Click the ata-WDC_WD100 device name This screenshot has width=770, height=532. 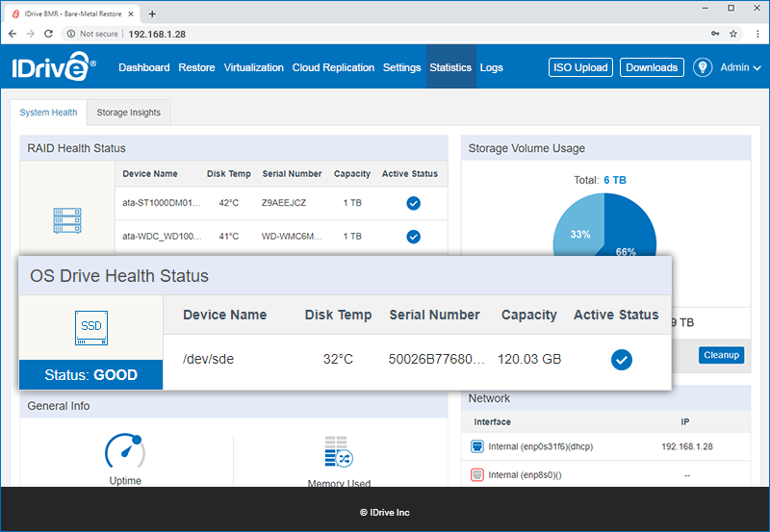(162, 236)
